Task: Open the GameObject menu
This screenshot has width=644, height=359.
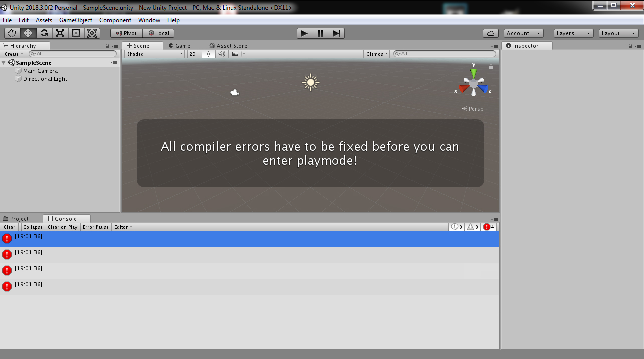Action: coord(76,20)
